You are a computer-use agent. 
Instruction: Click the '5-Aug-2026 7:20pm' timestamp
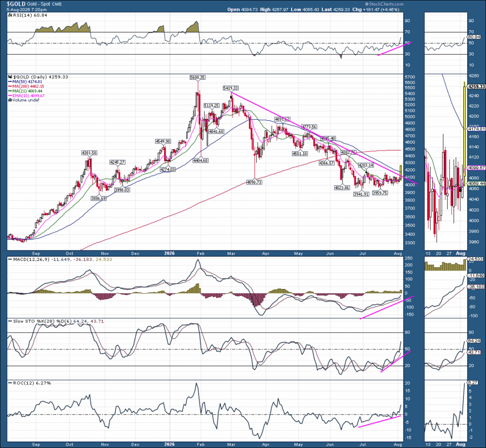pos(26,9)
